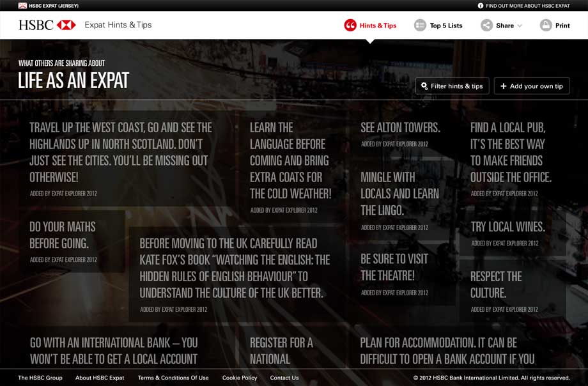Click the Top 5 Lists list icon

coord(420,26)
